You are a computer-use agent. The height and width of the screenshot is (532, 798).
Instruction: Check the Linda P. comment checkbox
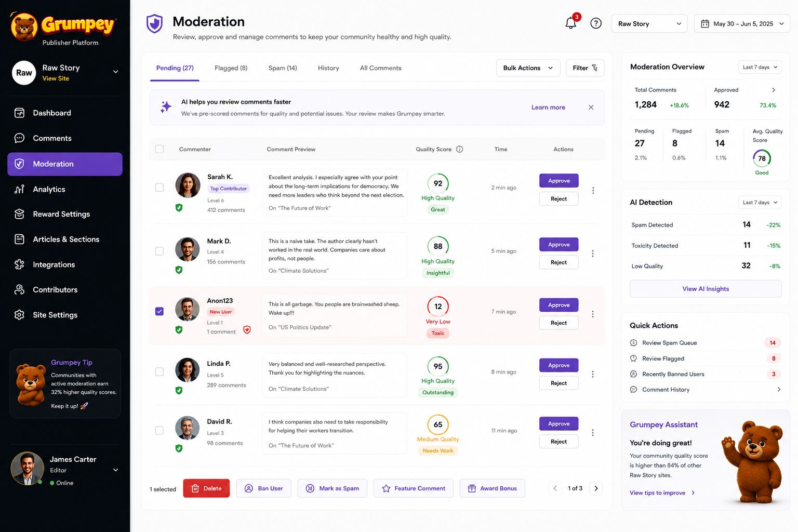click(159, 372)
